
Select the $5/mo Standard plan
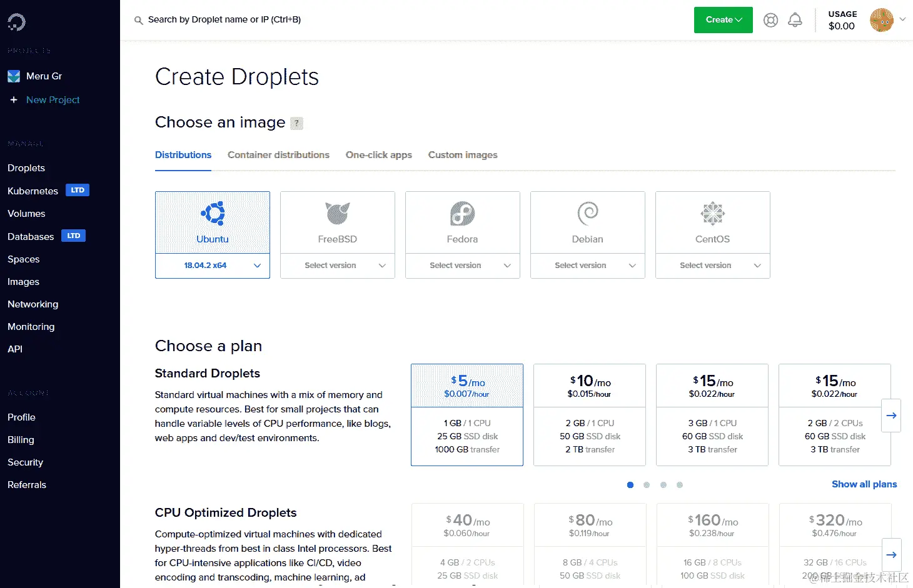(x=467, y=415)
